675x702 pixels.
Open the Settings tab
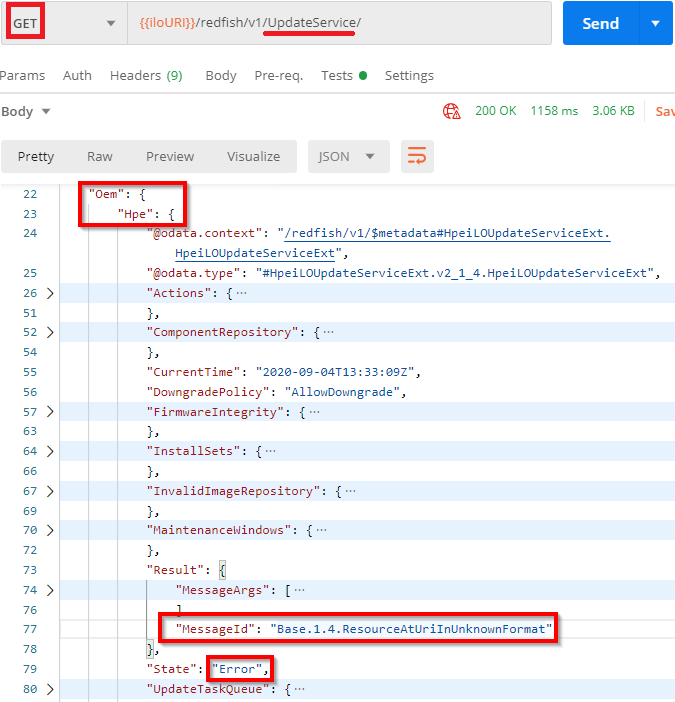(x=409, y=75)
